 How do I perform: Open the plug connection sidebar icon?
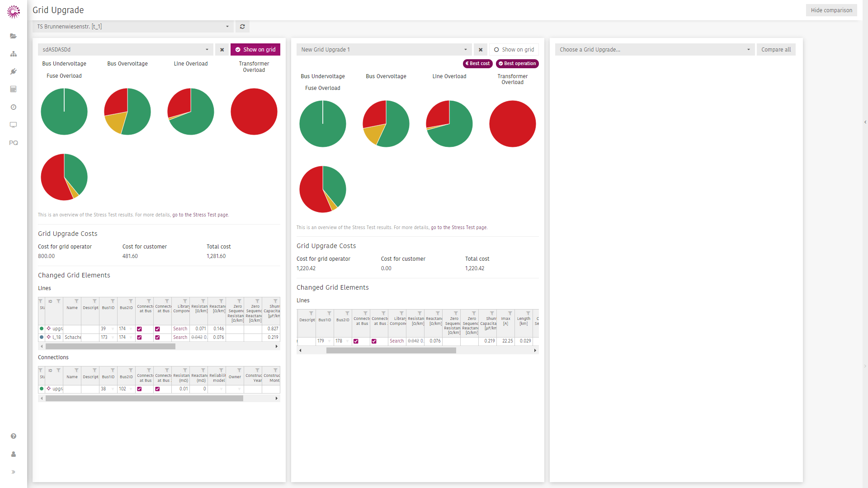(x=14, y=71)
